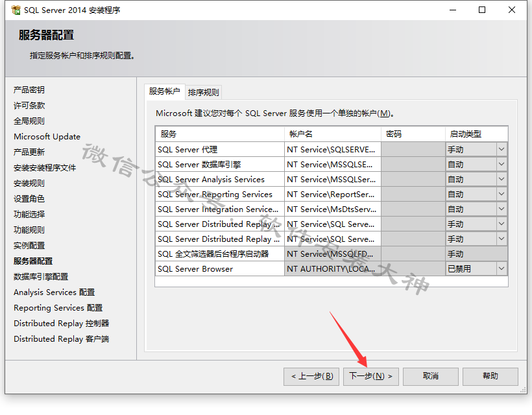This screenshot has width=532, height=415.
Task: Click the SQL Server Browser service cell
Action: 220,268
